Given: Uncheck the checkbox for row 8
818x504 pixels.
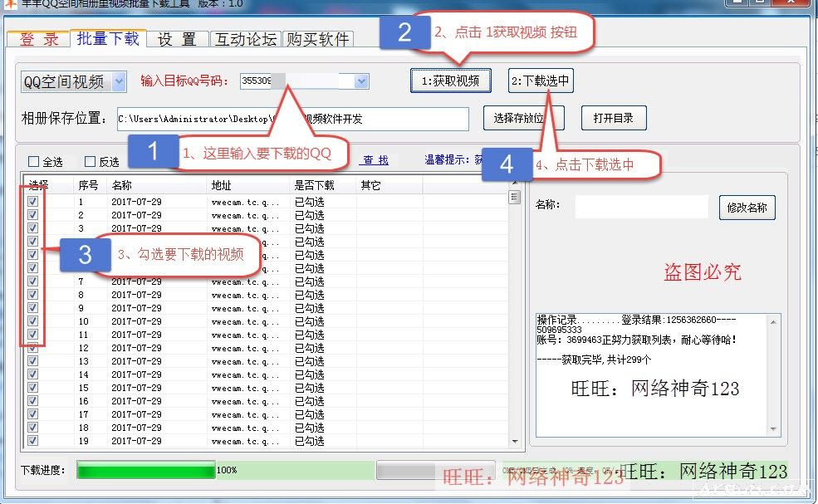Looking at the screenshot, I should (x=33, y=294).
